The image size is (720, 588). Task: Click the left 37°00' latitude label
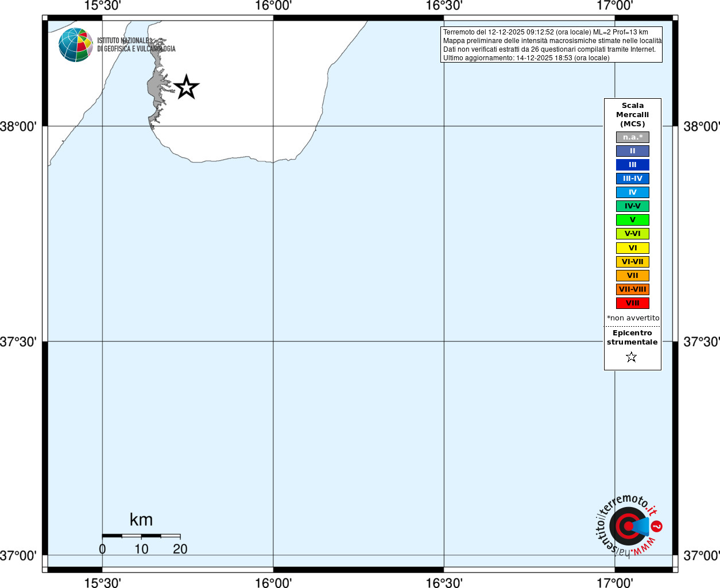pyautogui.click(x=18, y=555)
